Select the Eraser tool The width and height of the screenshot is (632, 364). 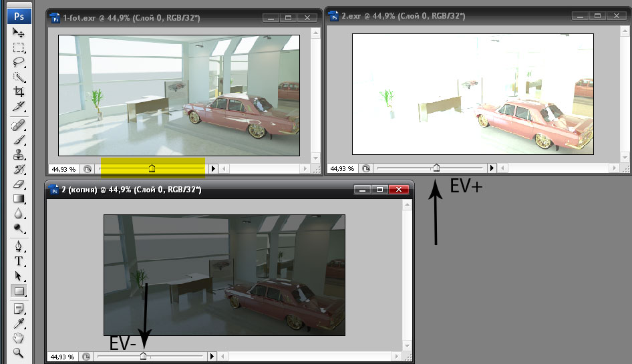[19, 184]
